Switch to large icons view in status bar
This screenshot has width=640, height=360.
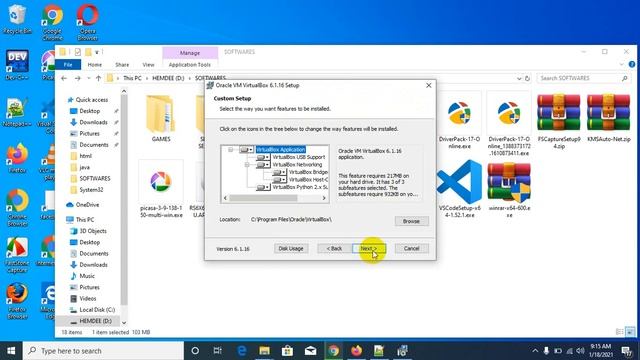pos(630,332)
